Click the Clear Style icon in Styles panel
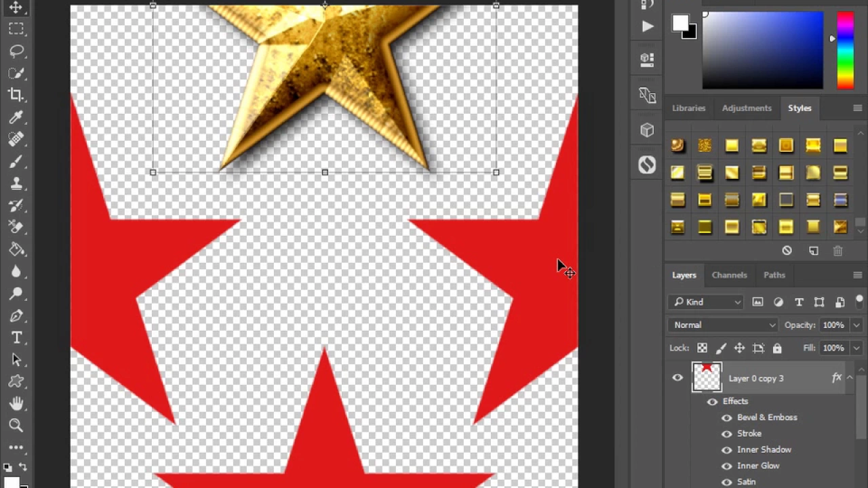The height and width of the screenshot is (488, 868). pyautogui.click(x=787, y=251)
